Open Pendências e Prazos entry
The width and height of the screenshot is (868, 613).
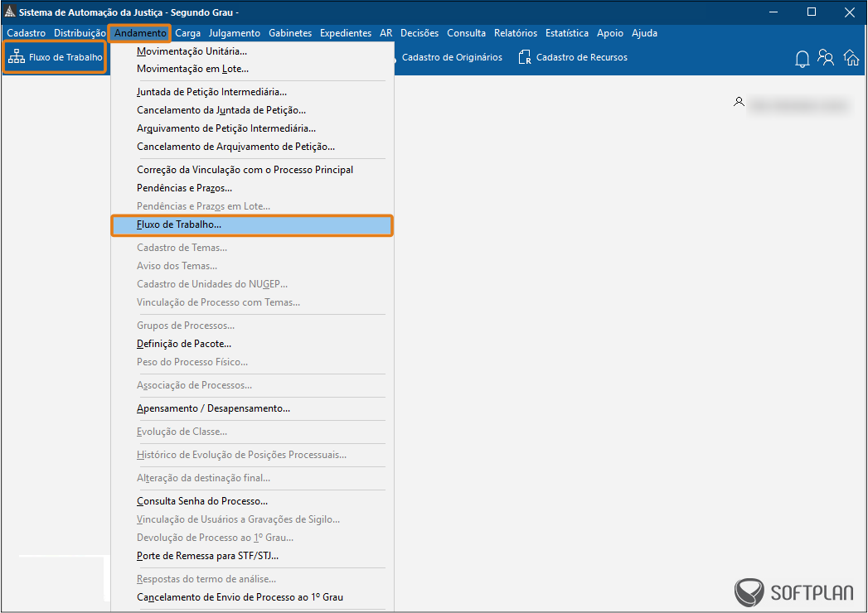tap(184, 188)
